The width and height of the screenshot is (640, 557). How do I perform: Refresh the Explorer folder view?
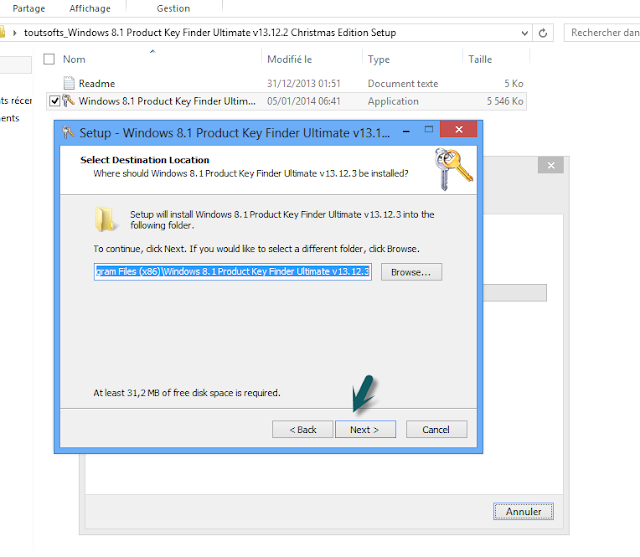click(543, 33)
